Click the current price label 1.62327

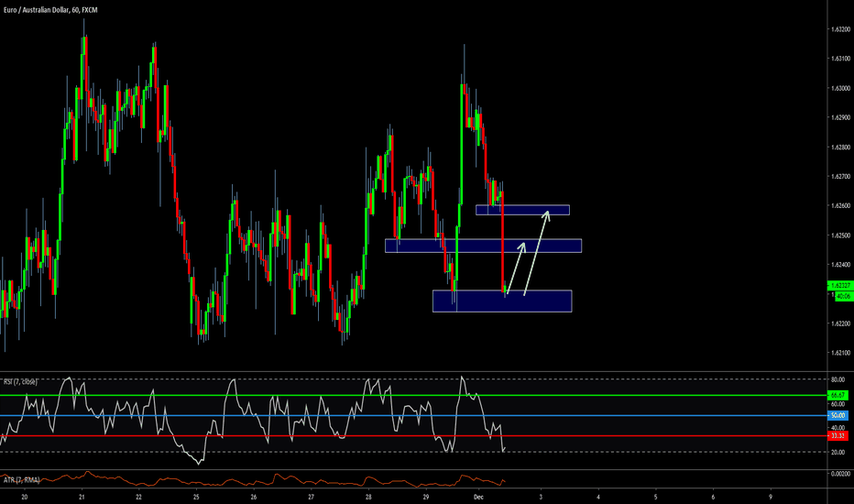tap(839, 286)
